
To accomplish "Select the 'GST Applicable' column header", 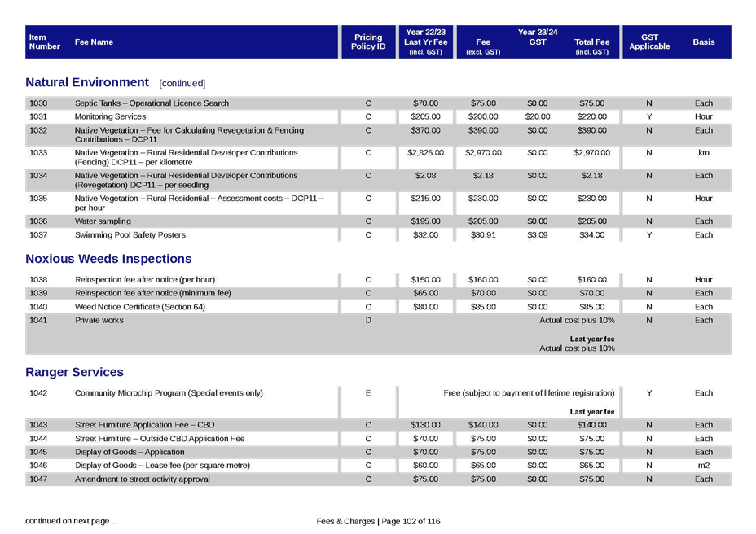I will coord(649,42).
